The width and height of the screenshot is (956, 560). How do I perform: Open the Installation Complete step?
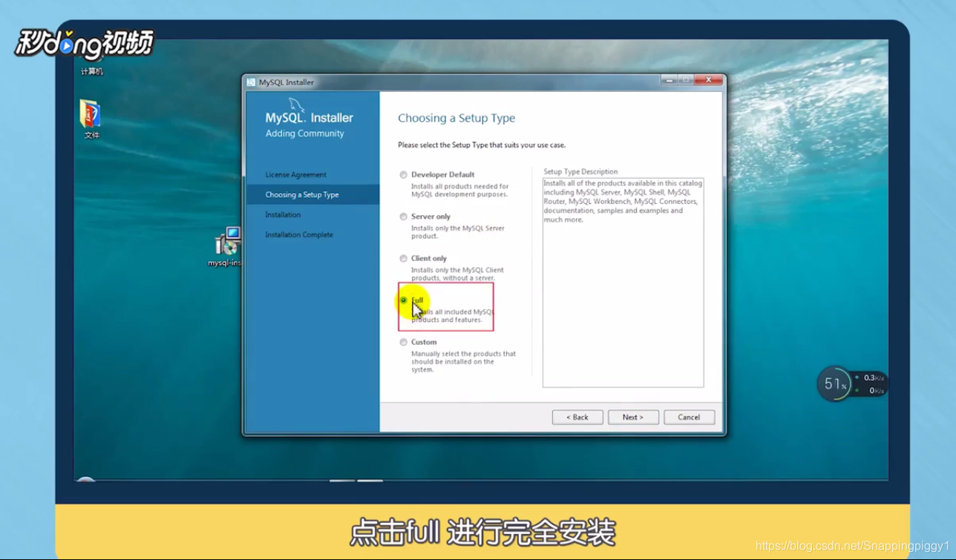pyautogui.click(x=299, y=235)
